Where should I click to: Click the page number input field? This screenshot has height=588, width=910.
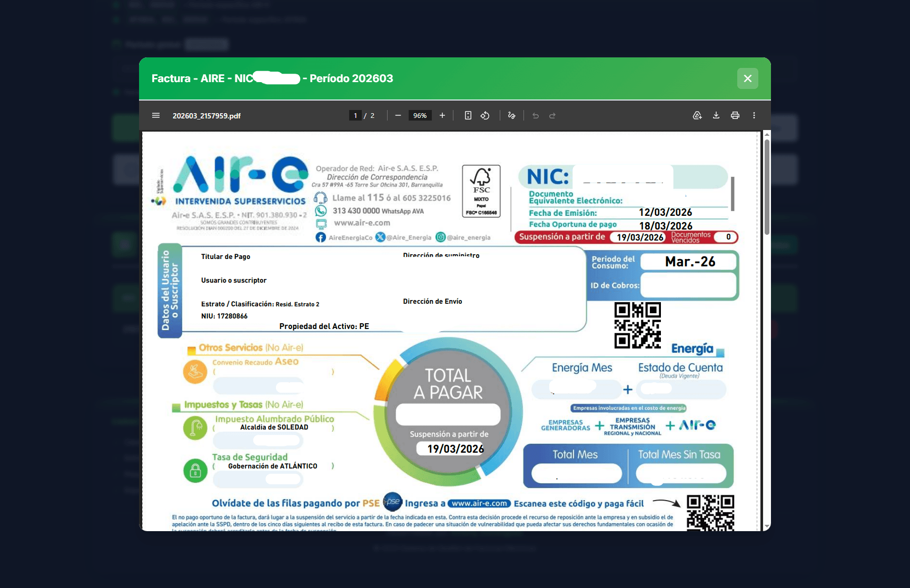coord(355,115)
